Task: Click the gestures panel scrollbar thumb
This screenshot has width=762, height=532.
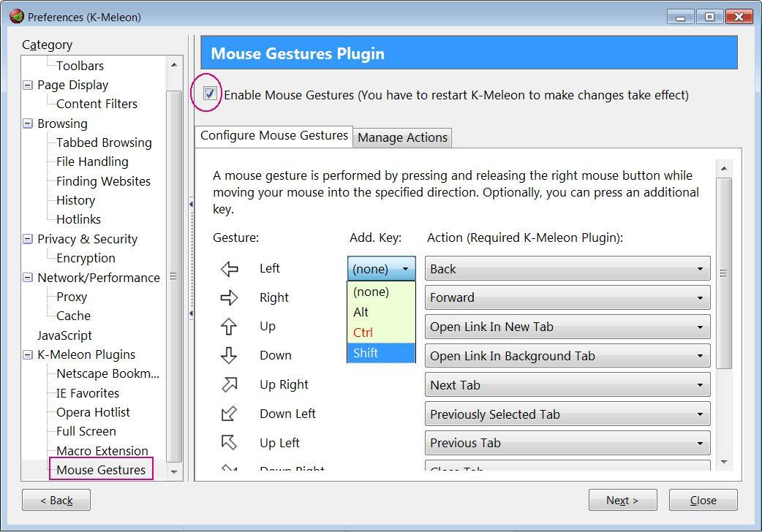Action: tap(724, 273)
